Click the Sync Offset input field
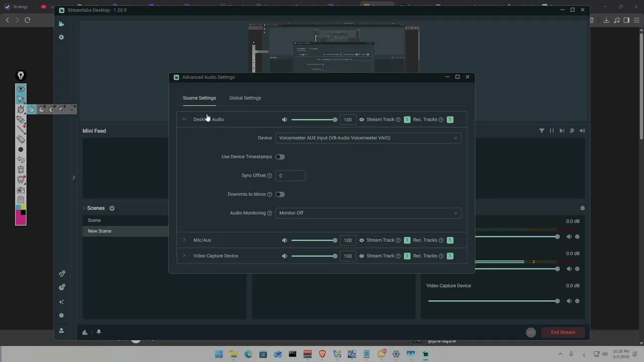Image resolution: width=644 pixels, height=362 pixels. [x=290, y=175]
